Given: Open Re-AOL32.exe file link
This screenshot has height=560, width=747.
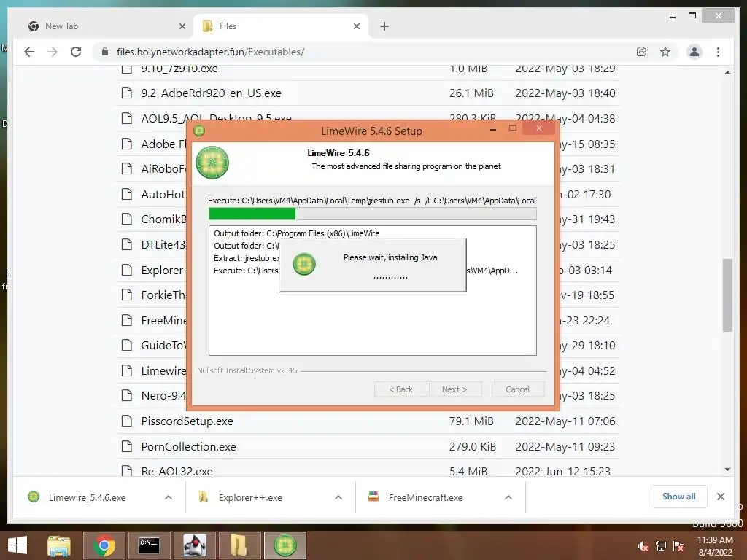Looking at the screenshot, I should pos(177,472).
